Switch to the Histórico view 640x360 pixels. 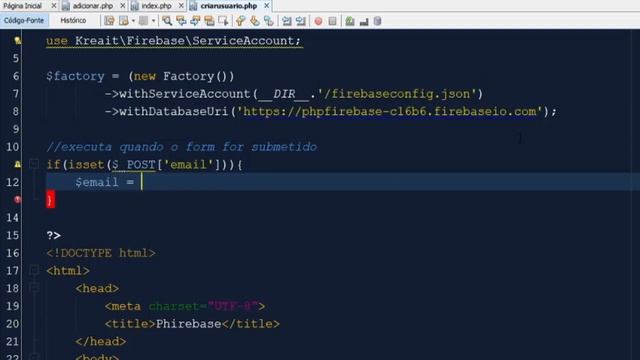73,20
